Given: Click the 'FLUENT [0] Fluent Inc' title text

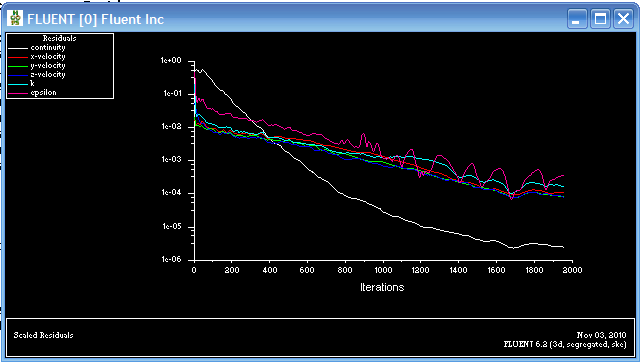Looking at the screenshot, I should 95,19.
